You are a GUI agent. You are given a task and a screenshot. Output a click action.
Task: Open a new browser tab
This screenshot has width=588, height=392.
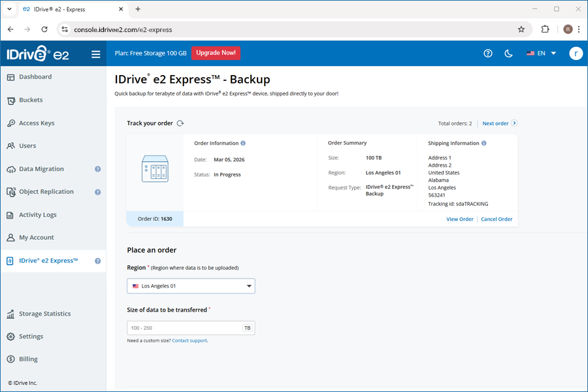coord(138,9)
